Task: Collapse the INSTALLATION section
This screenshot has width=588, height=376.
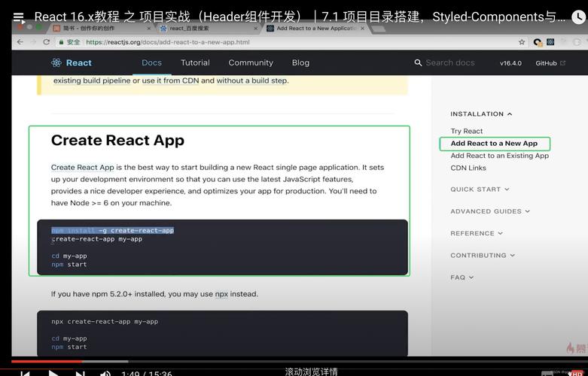Action: pos(481,114)
